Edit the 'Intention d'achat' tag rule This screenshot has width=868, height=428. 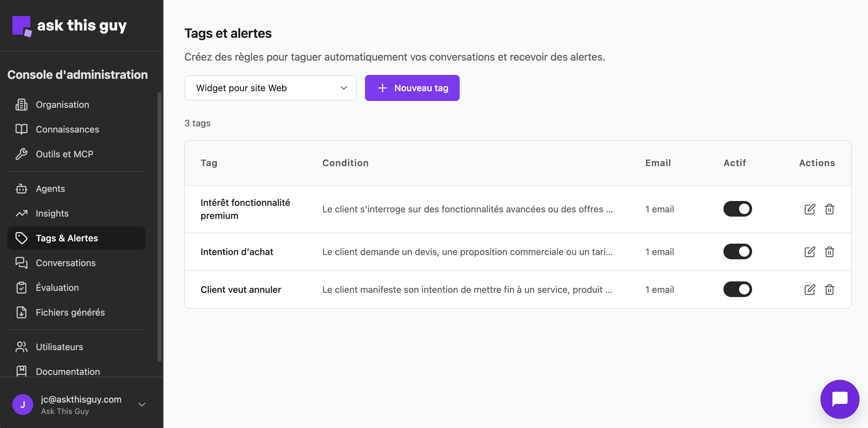(x=810, y=251)
